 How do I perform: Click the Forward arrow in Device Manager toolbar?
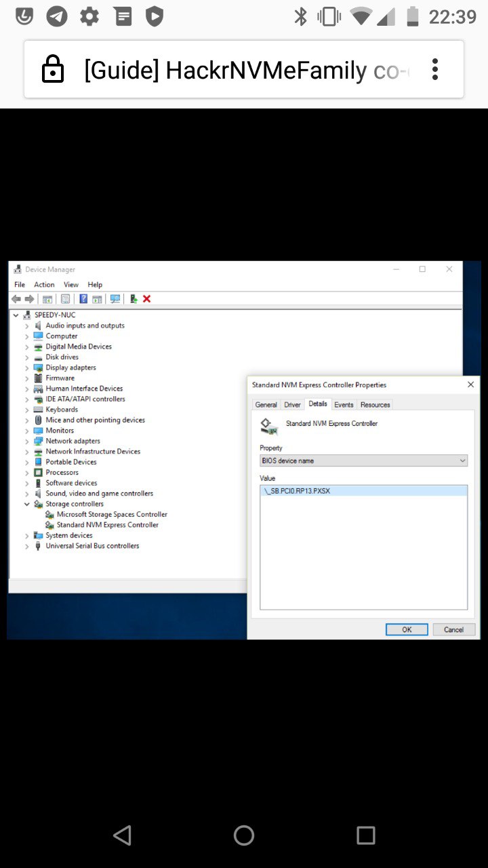coord(29,299)
